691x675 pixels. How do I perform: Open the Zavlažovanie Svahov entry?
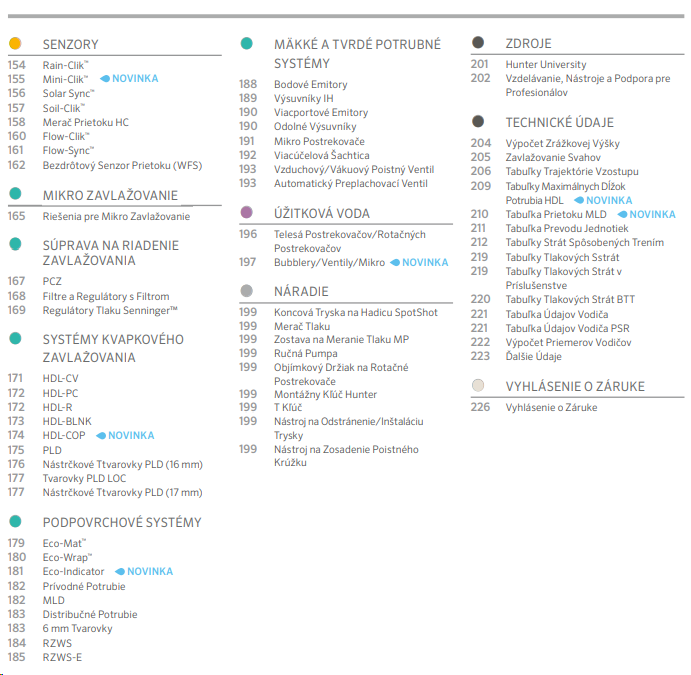[553, 158]
